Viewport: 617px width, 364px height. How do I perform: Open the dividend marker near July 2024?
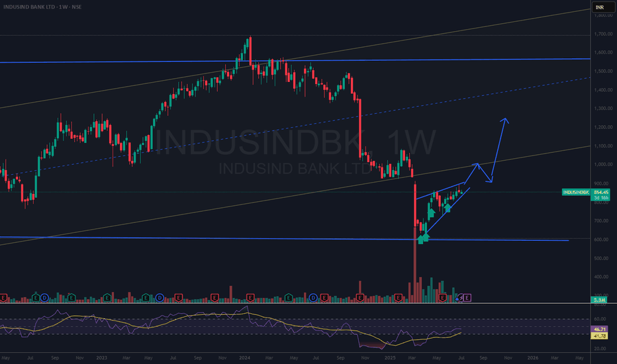coord(313,298)
